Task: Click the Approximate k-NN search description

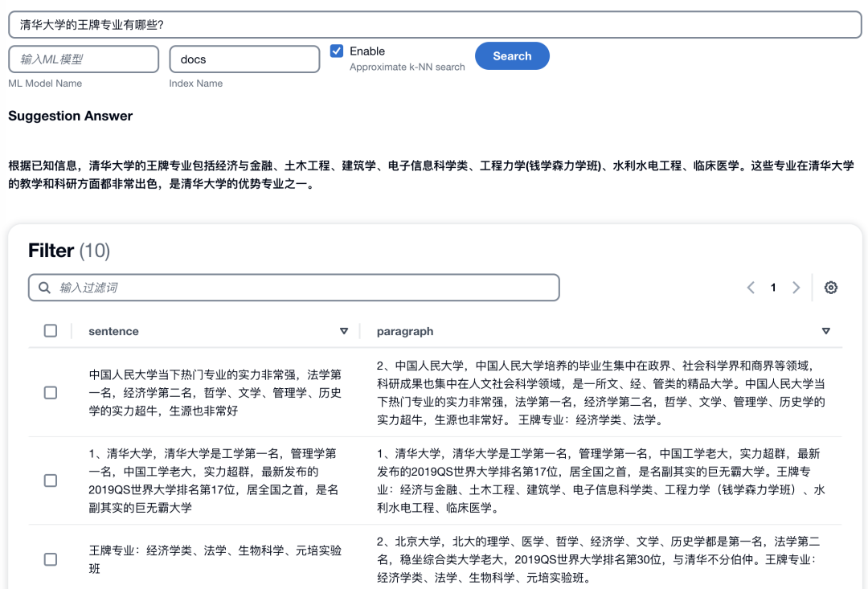Action: point(407,67)
